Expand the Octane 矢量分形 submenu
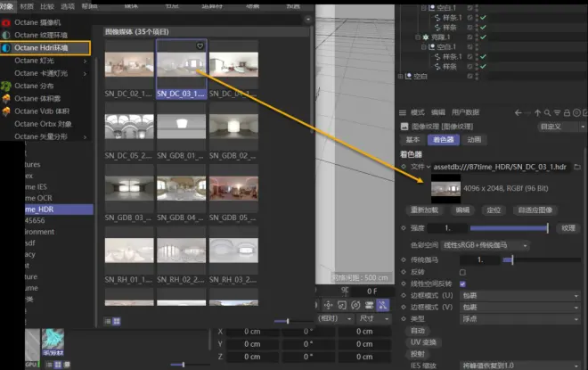This screenshot has width=588, height=370. pyautogui.click(x=86, y=137)
